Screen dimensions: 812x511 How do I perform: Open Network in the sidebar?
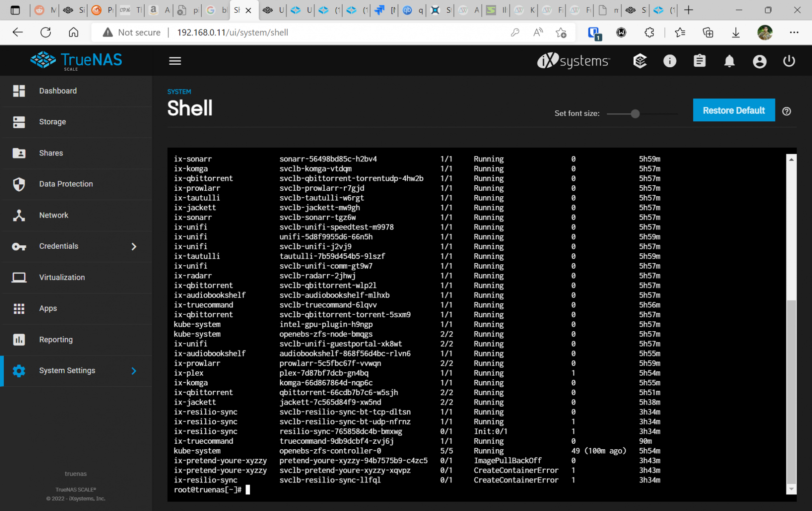76,215
